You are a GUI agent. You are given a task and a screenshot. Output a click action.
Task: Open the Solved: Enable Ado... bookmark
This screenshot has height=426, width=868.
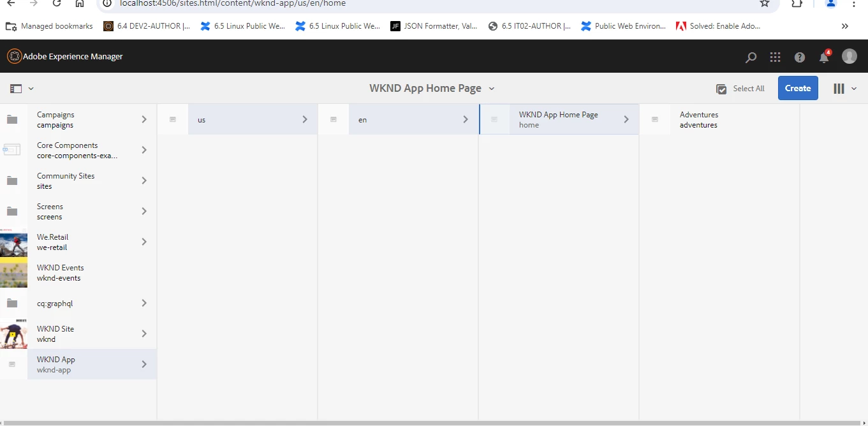point(718,26)
